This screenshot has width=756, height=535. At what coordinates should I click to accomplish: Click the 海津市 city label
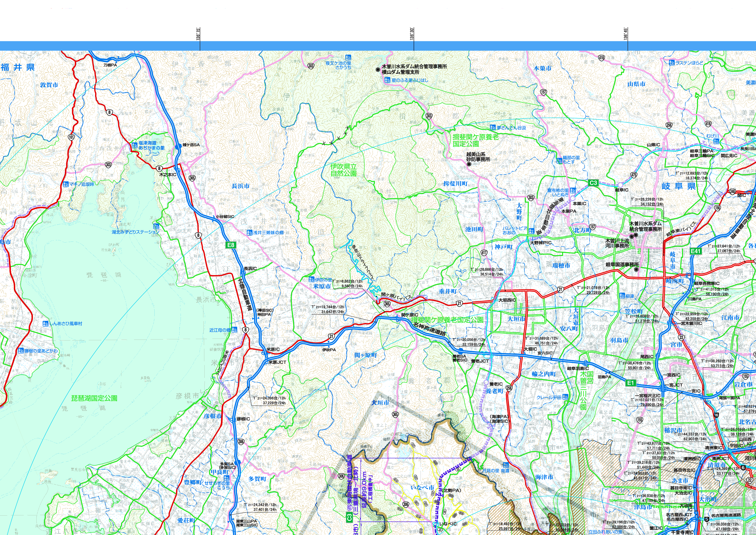tap(544, 477)
